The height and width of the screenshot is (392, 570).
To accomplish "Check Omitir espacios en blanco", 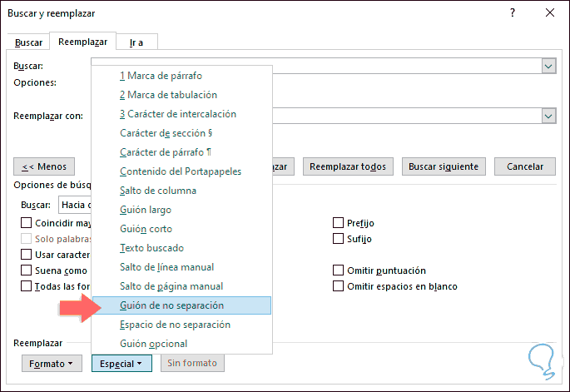I will coord(339,286).
